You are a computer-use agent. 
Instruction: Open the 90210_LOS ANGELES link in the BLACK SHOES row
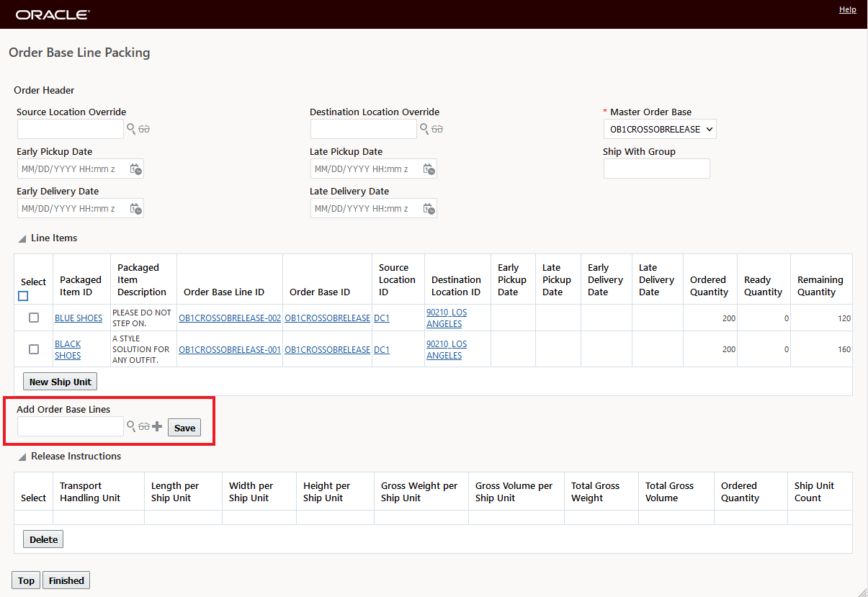(x=447, y=349)
